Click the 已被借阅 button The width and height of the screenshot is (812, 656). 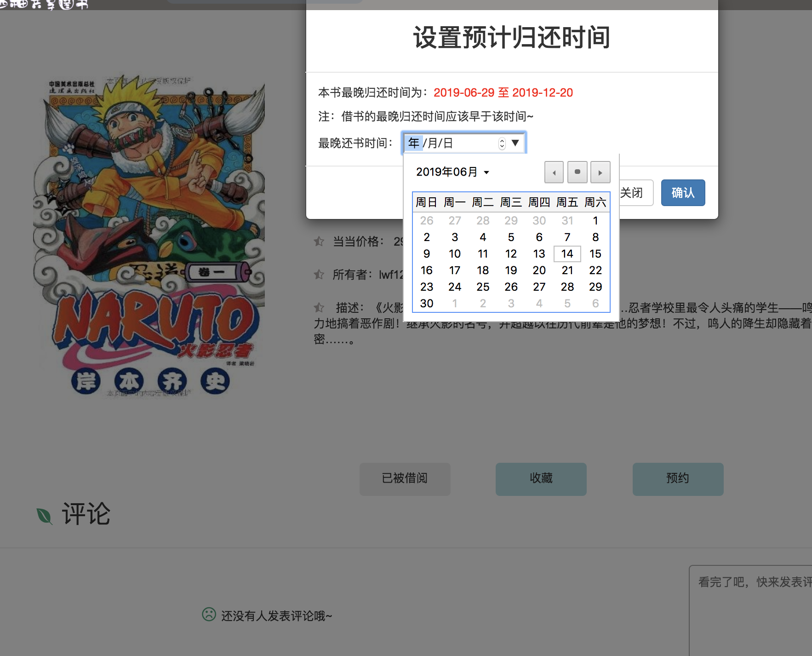tap(405, 479)
